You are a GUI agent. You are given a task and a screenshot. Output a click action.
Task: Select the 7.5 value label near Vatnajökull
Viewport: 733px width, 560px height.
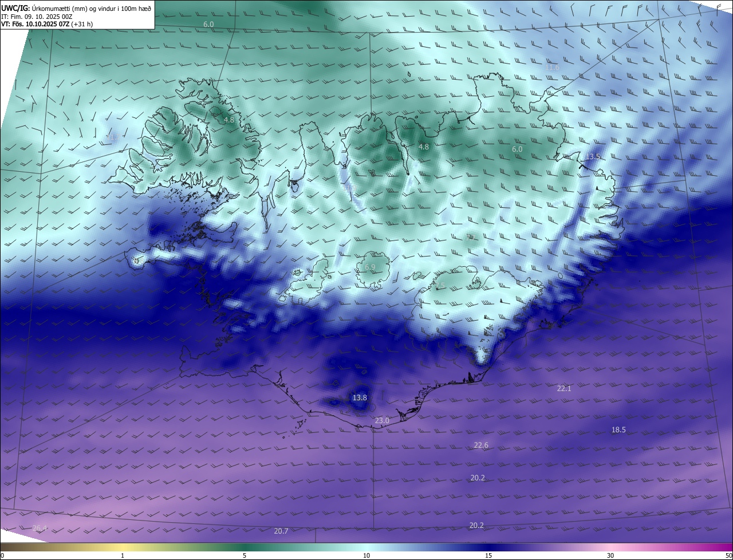pyautogui.click(x=439, y=285)
